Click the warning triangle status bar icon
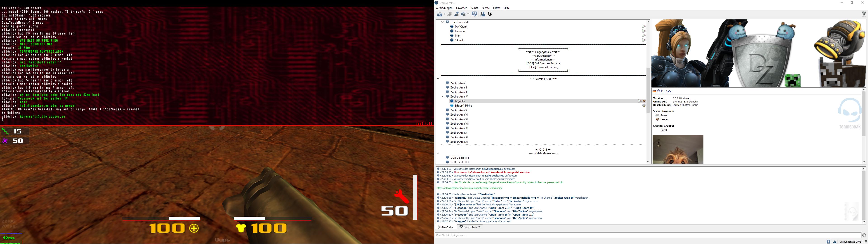Screen dimensions: 868x244 point(835,242)
